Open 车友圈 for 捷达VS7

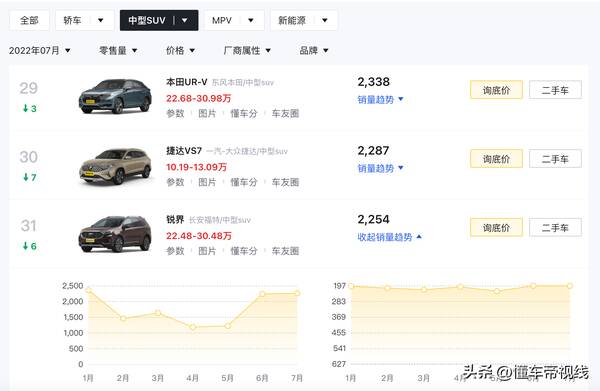[x=285, y=182]
